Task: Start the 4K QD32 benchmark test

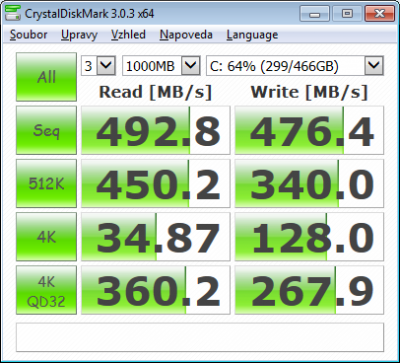Action: click(x=46, y=290)
